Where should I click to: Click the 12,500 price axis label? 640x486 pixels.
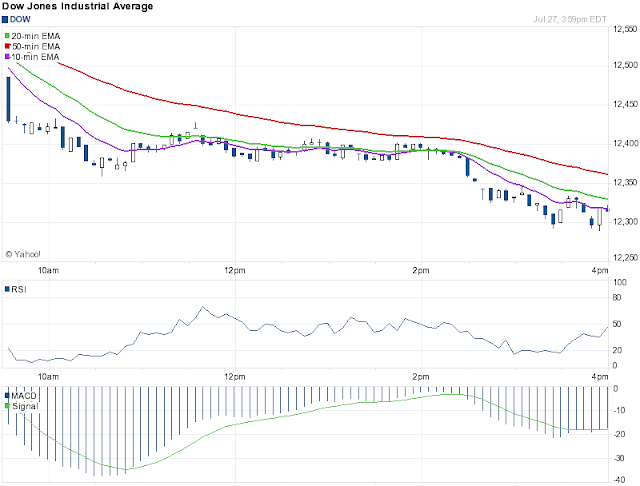[x=625, y=65]
